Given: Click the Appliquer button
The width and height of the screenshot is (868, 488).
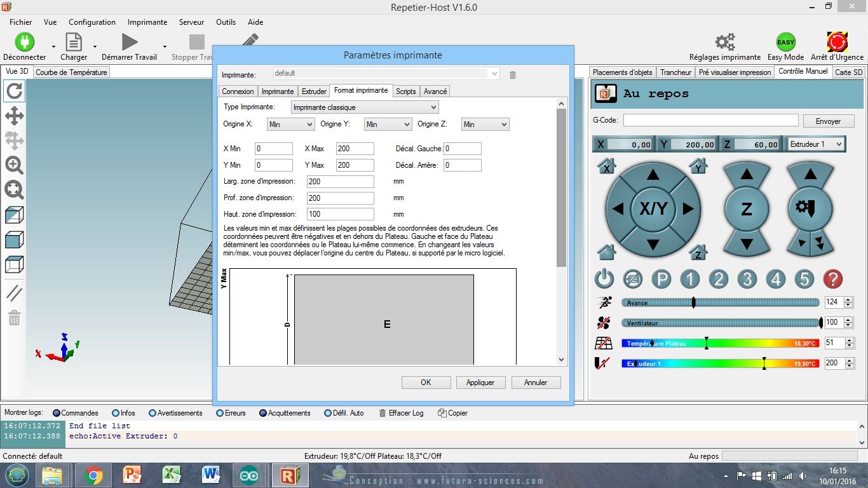Looking at the screenshot, I should (x=480, y=383).
